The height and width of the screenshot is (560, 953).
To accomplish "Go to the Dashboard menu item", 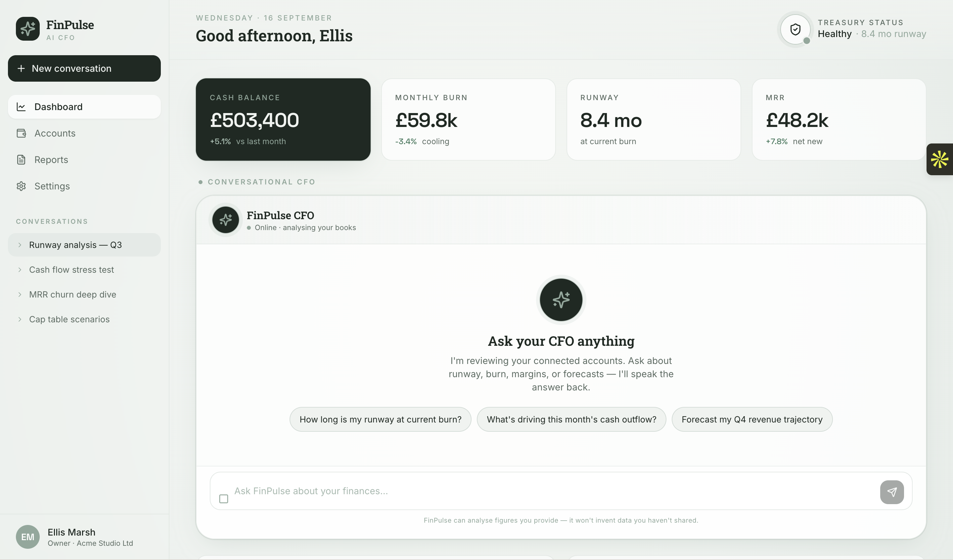I will [84, 107].
